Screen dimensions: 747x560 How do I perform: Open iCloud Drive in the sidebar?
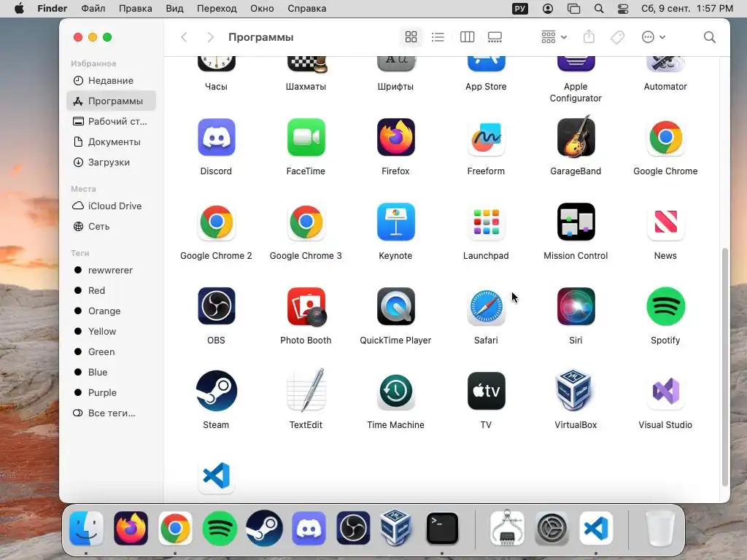111,206
